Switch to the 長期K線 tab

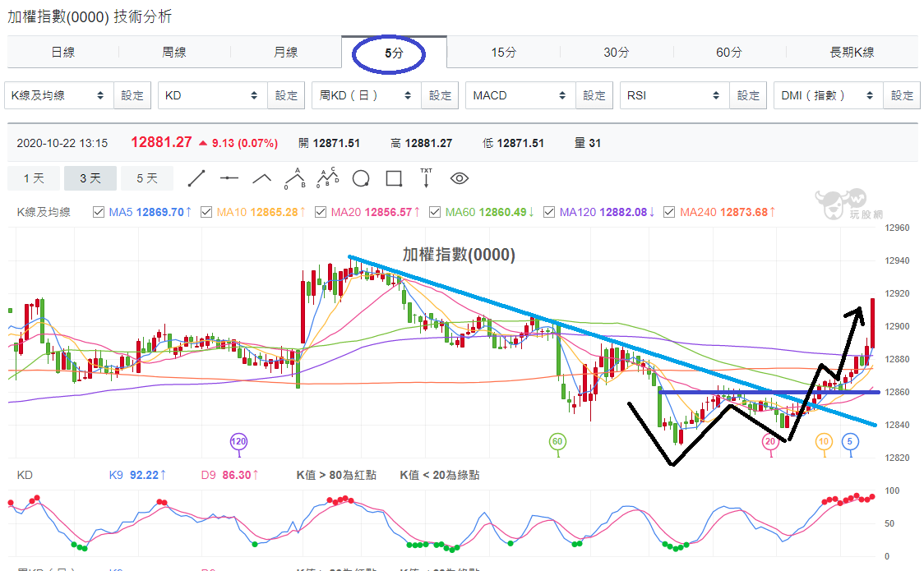click(x=852, y=53)
